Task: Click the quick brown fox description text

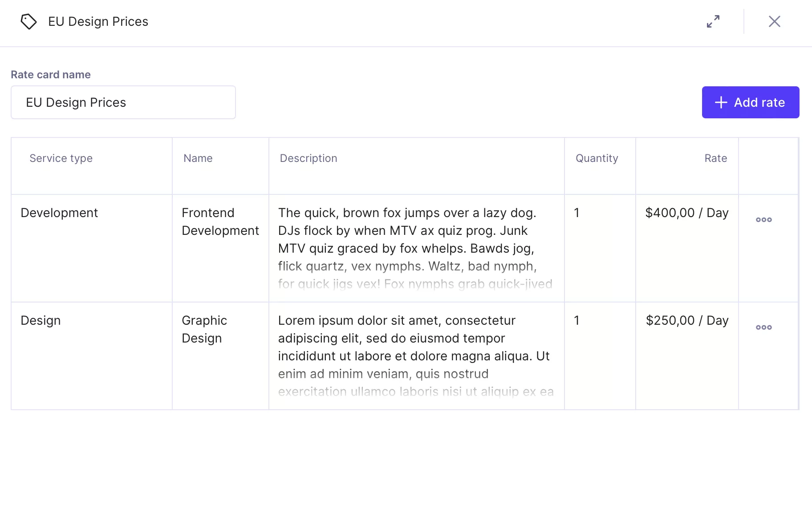Action: [x=416, y=248]
